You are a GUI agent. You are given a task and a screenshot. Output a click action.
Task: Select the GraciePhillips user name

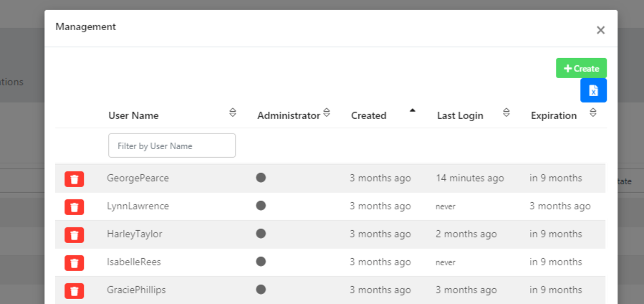click(136, 290)
